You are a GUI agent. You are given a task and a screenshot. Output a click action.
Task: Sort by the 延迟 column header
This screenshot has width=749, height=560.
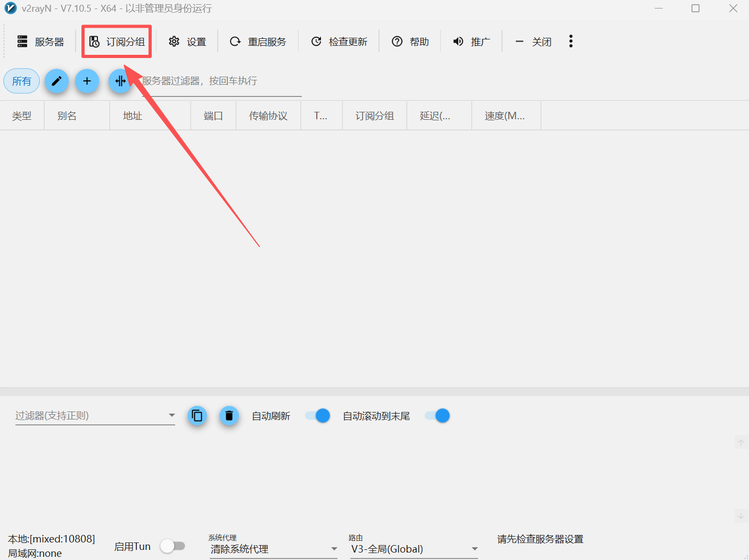(439, 116)
